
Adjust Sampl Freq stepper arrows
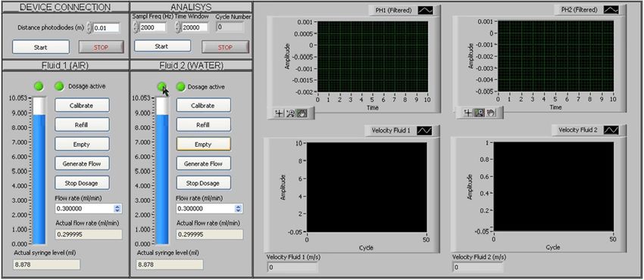click(136, 27)
